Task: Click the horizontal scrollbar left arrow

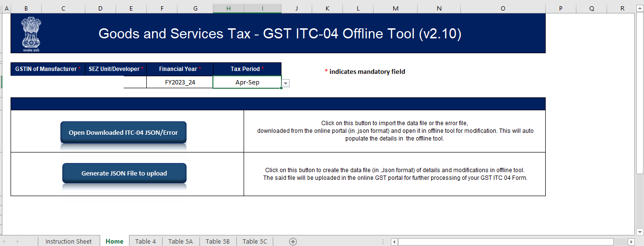Action: (x=394, y=242)
